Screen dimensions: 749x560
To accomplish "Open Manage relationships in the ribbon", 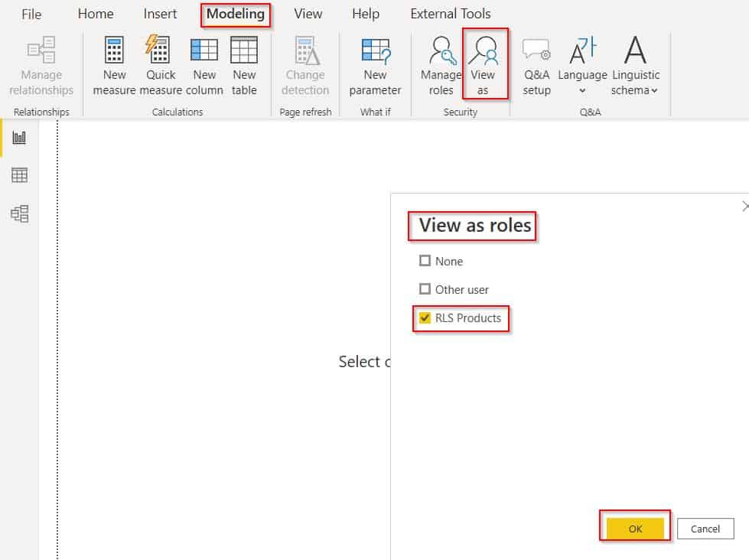I will pos(41,66).
